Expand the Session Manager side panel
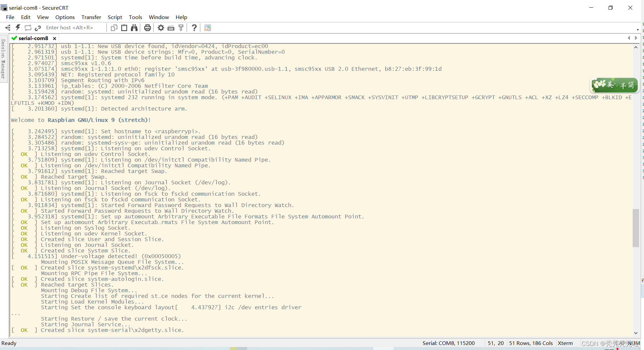The width and height of the screenshot is (644, 350). click(x=3, y=59)
